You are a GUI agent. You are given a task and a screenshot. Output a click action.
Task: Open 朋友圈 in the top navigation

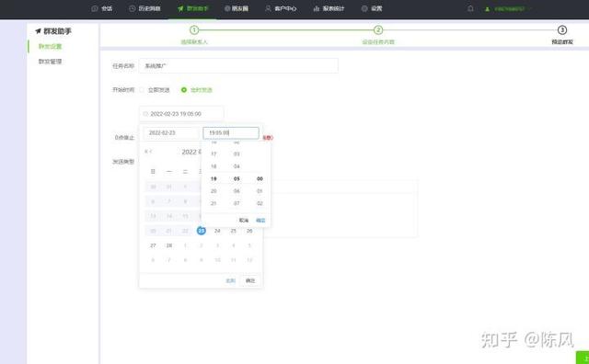(237, 8)
